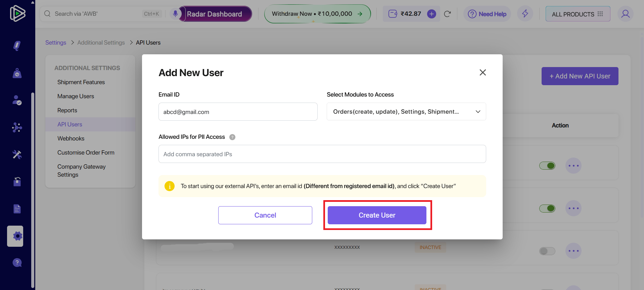Open Customise Order Form settings

pyautogui.click(x=86, y=153)
